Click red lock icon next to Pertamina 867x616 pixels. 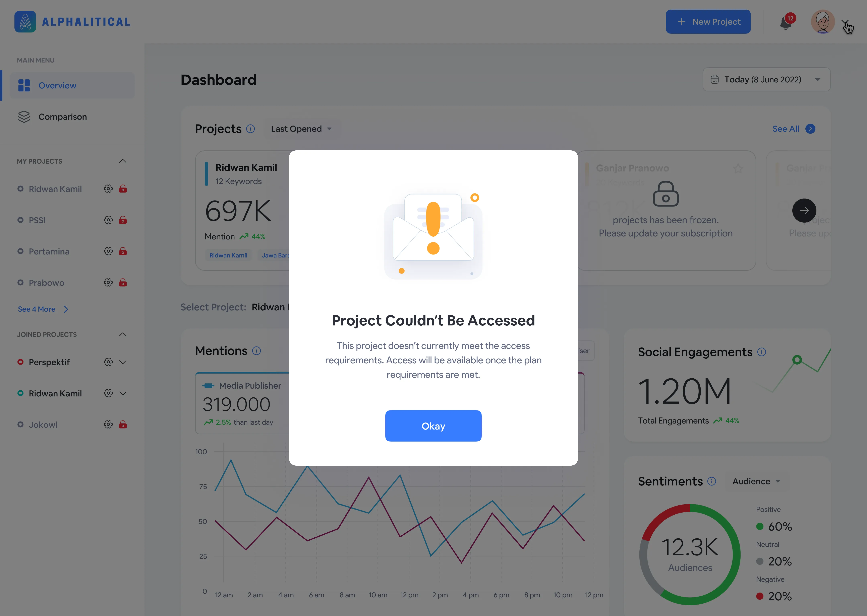coord(123,251)
